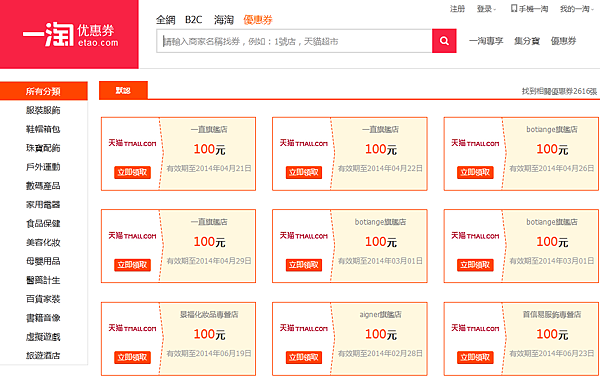Claim the botiange coupon expiring 04月26日
Screen dimensions: 600x378
pos(475,173)
